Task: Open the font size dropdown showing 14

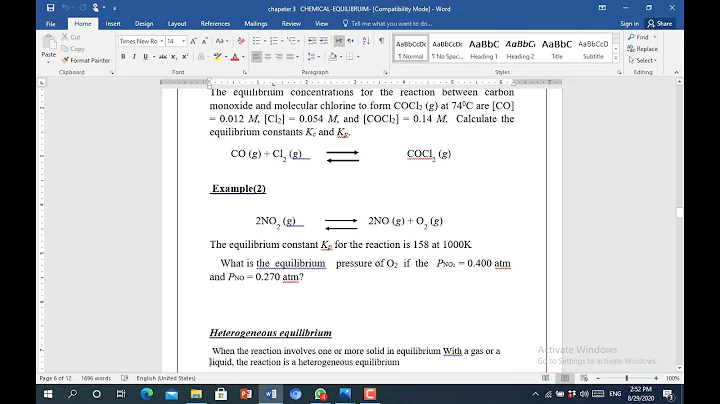Action: pos(183,41)
